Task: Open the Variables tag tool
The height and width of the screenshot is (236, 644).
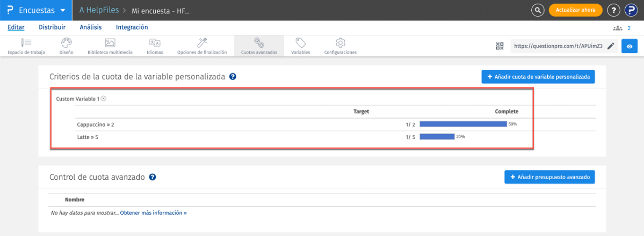Action: coord(300,46)
